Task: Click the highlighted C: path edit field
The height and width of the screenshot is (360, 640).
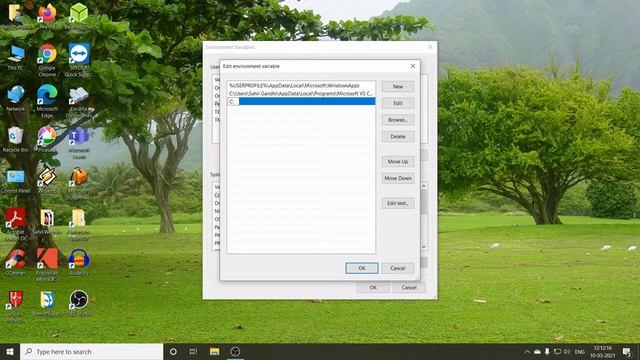Action: [301, 101]
